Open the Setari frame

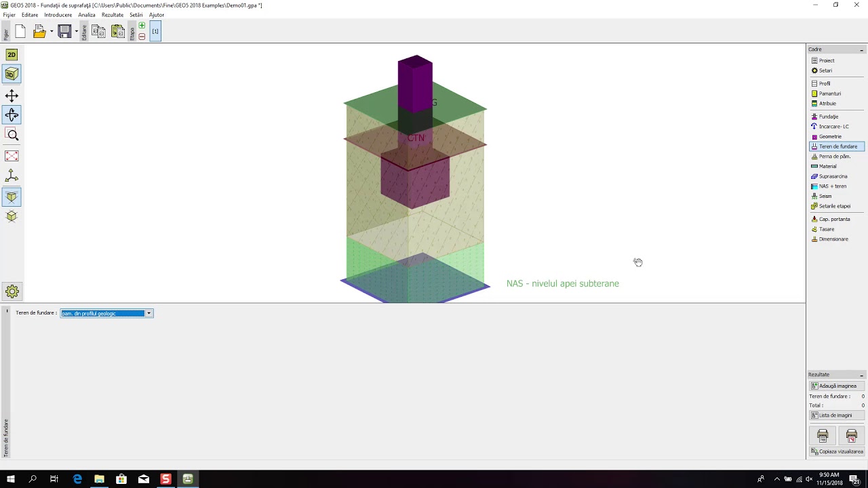point(837,70)
